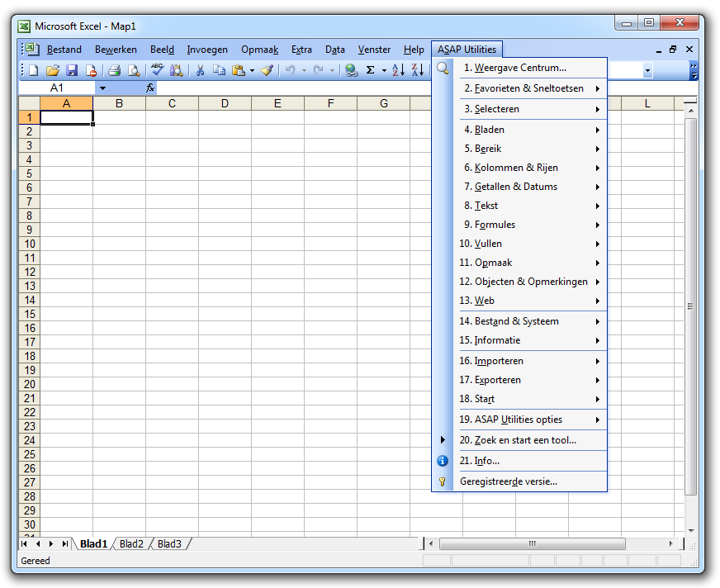
Task: Open the AutoSum functions dropdown arrow
Action: coord(384,71)
